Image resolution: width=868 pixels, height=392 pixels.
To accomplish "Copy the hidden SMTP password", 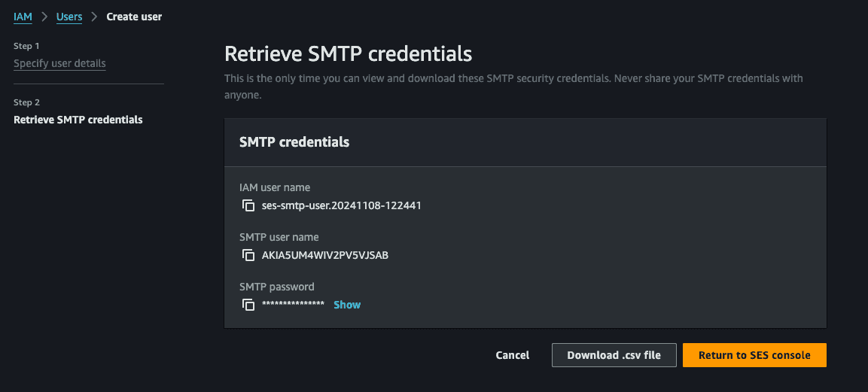I will point(248,305).
